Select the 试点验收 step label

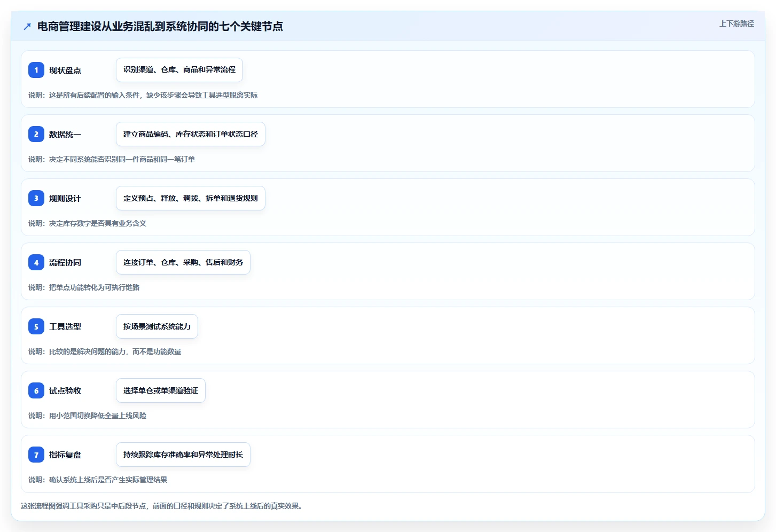(x=65, y=390)
